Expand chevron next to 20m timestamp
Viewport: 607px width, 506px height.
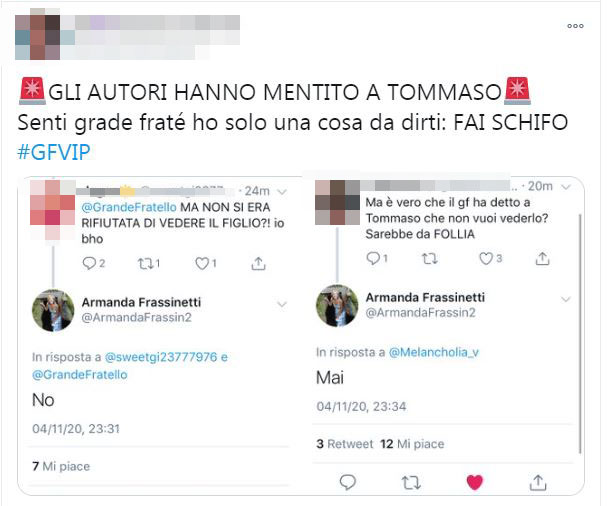566,187
